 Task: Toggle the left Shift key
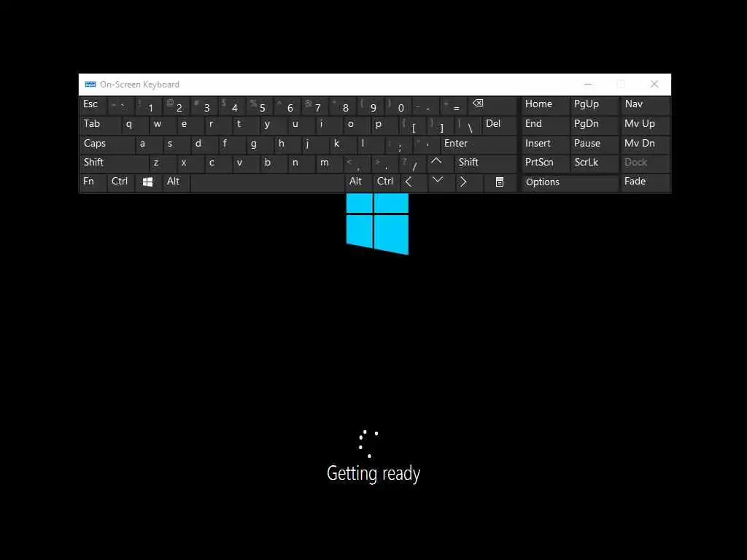[114, 163]
